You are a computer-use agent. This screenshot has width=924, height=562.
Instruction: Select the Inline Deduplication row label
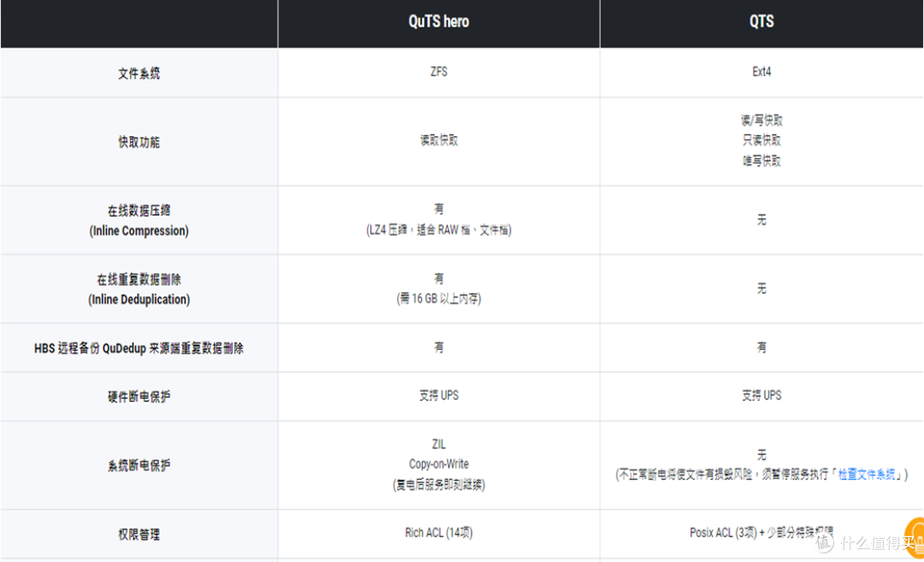(x=139, y=289)
